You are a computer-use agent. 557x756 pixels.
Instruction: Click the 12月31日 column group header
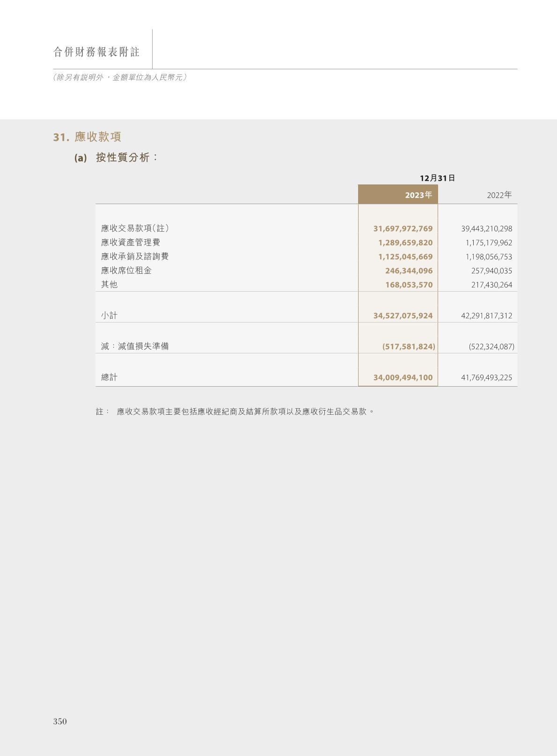point(437,178)
